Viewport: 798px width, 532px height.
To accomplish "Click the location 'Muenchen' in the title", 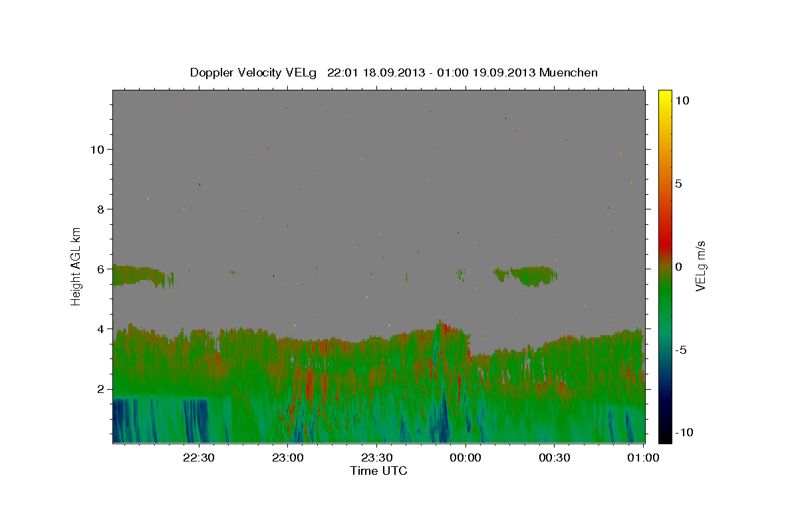I will (569, 72).
